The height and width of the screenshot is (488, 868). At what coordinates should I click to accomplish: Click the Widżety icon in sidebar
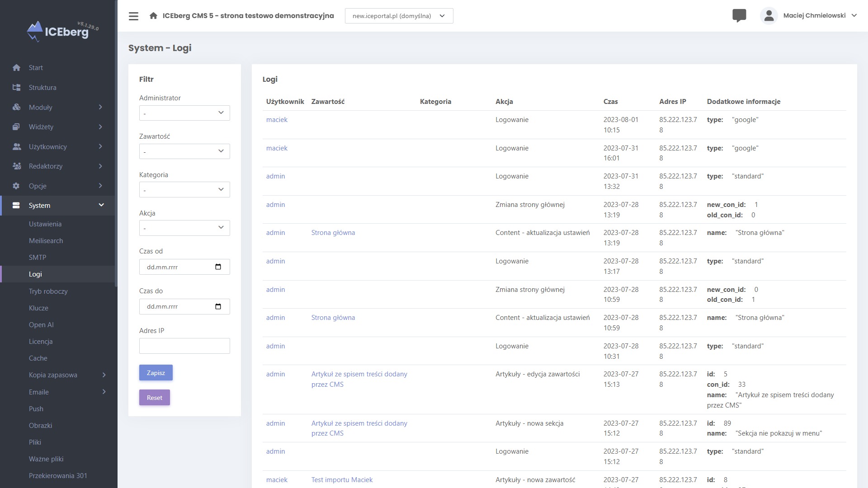17,127
